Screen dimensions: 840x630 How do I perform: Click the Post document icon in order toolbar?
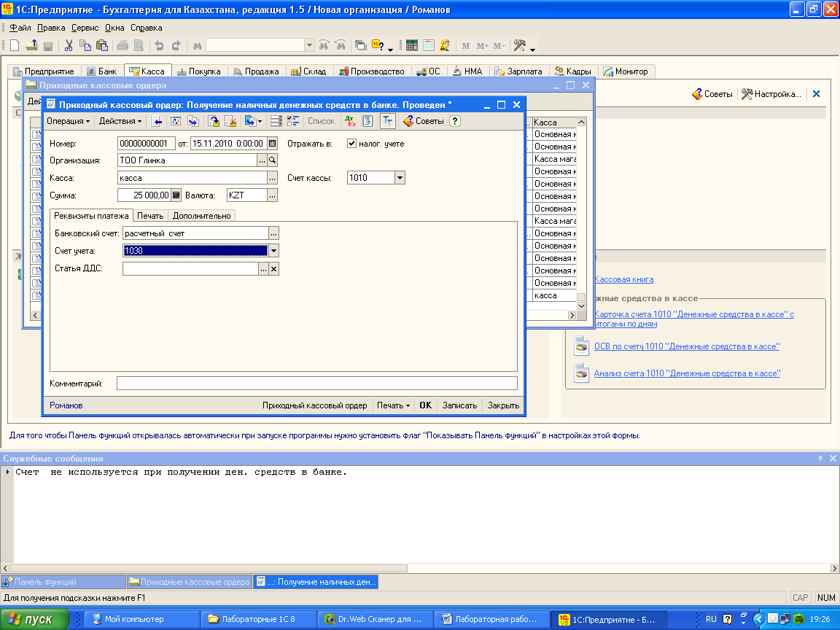tap(214, 121)
